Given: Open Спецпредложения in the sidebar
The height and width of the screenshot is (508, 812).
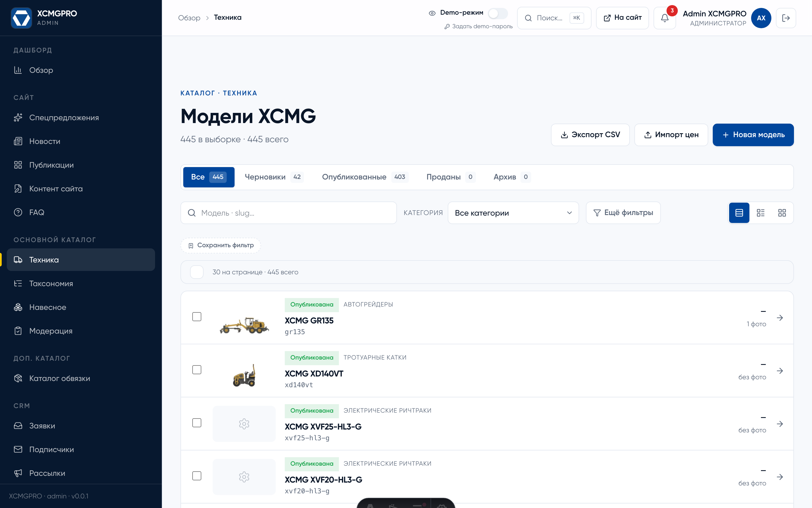Looking at the screenshot, I should 81,118.
